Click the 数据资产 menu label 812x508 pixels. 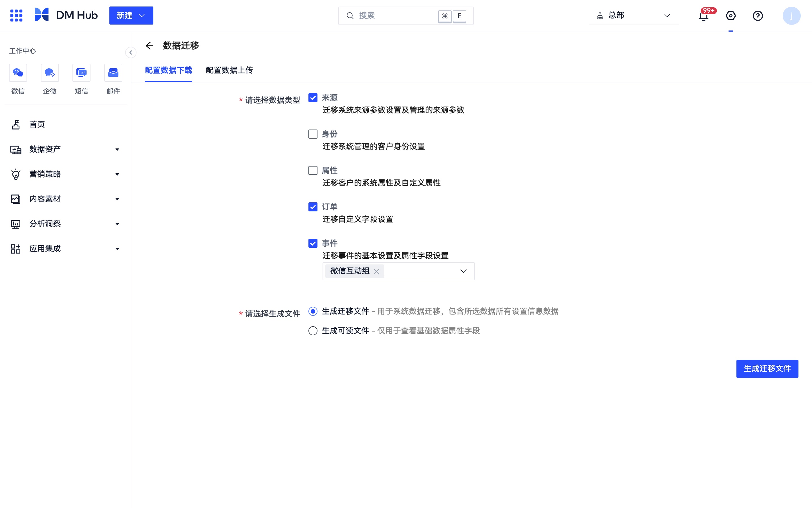point(45,149)
